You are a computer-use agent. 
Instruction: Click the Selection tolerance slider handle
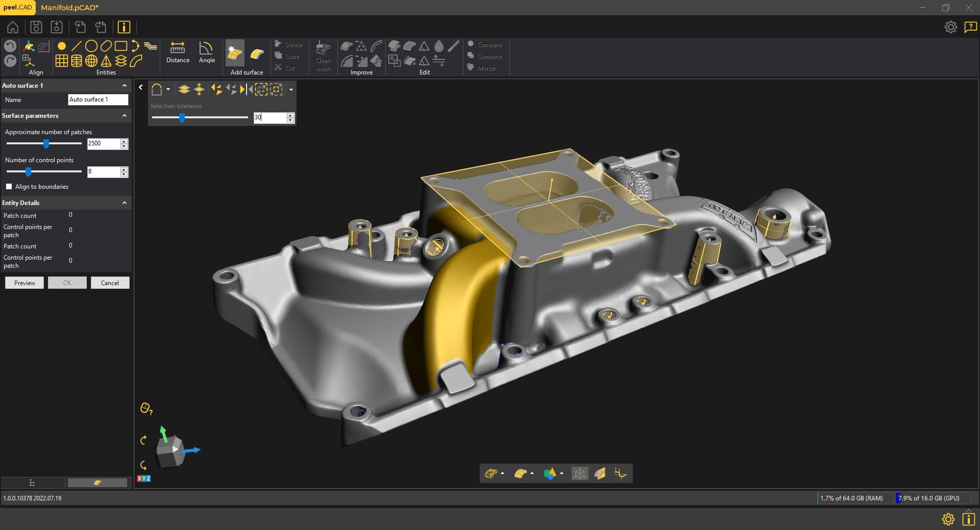click(x=182, y=118)
